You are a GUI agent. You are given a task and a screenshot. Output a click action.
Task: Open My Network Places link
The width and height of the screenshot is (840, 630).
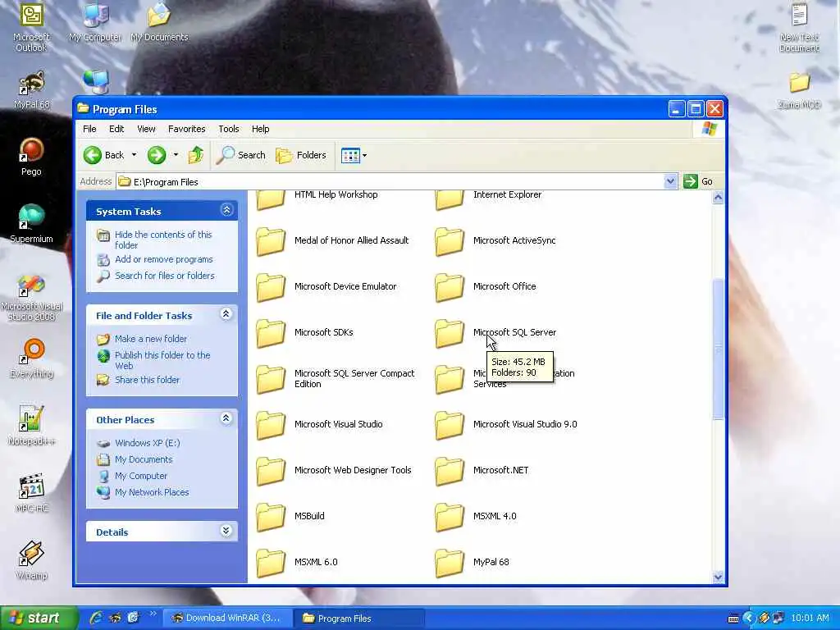pos(152,492)
